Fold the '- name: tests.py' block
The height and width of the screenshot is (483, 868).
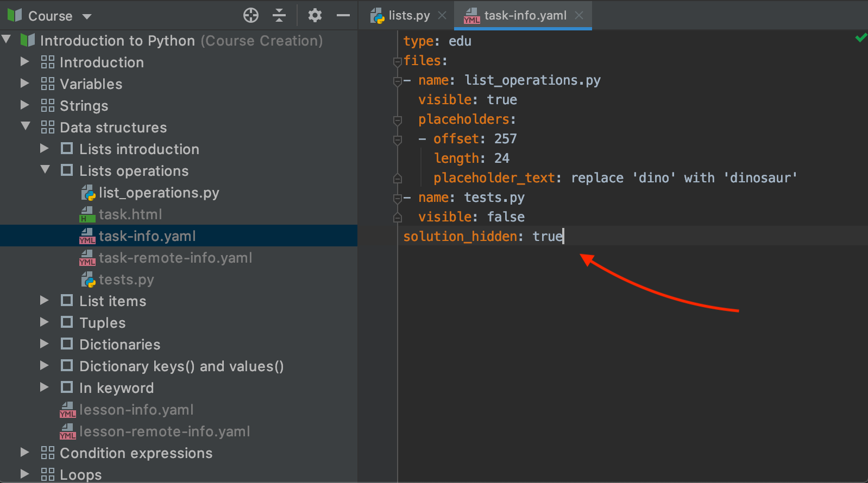coord(398,198)
